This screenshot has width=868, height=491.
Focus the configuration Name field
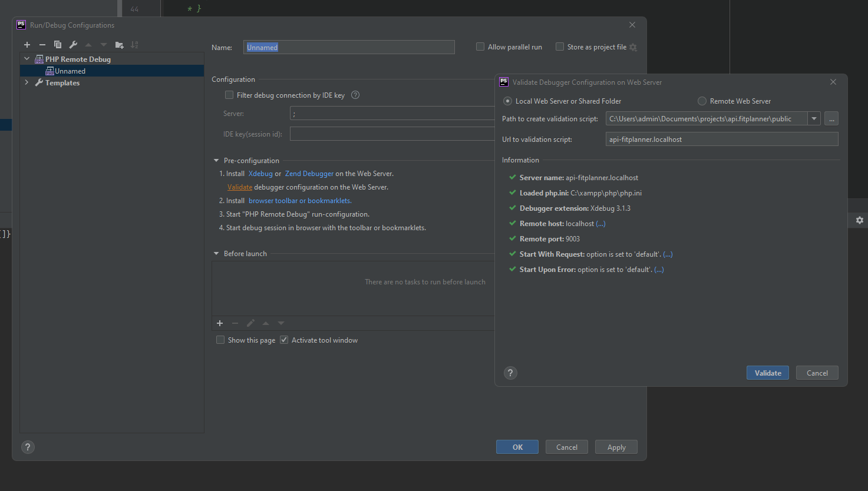click(349, 47)
